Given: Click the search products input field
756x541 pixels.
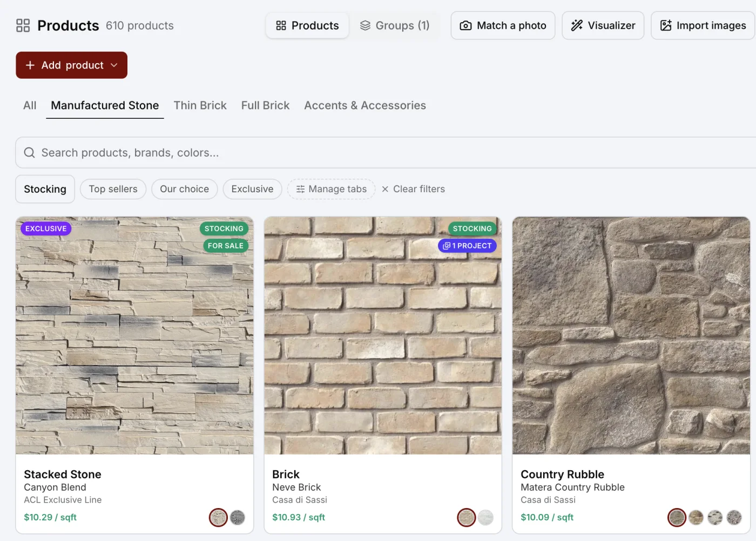Looking at the screenshot, I should (386, 153).
